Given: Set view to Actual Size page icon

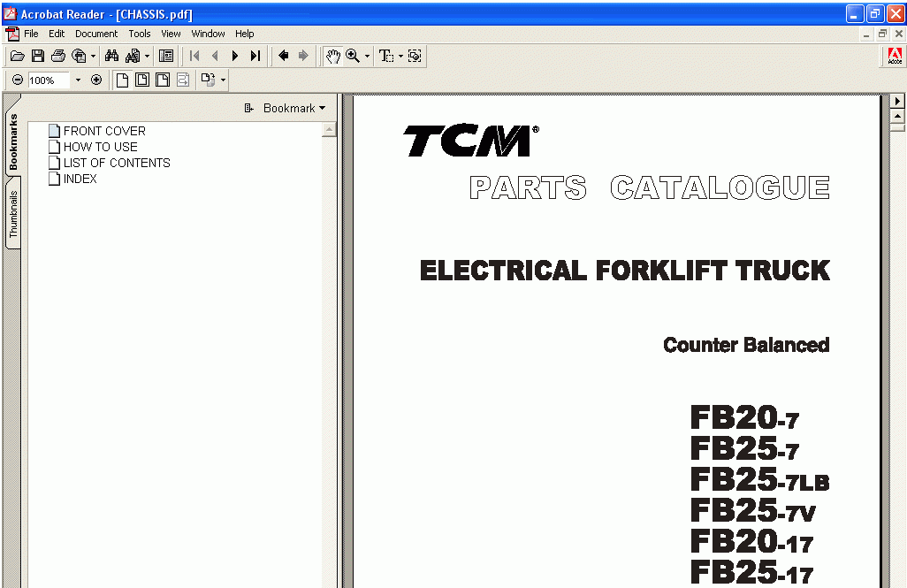Looking at the screenshot, I should tap(122, 80).
